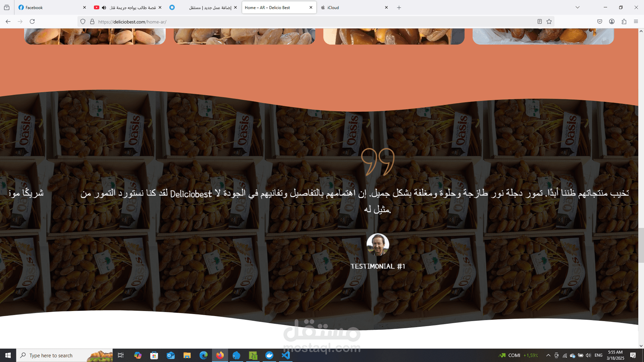Open the Firefox hamburger application menu
Screen dimensions: 644x362
click(x=636, y=21)
